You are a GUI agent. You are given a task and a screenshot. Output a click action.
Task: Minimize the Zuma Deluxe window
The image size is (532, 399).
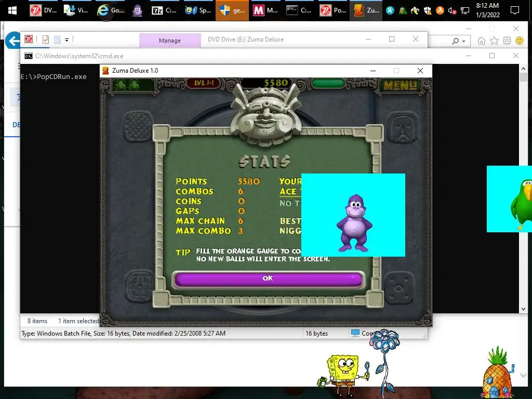coord(373,71)
